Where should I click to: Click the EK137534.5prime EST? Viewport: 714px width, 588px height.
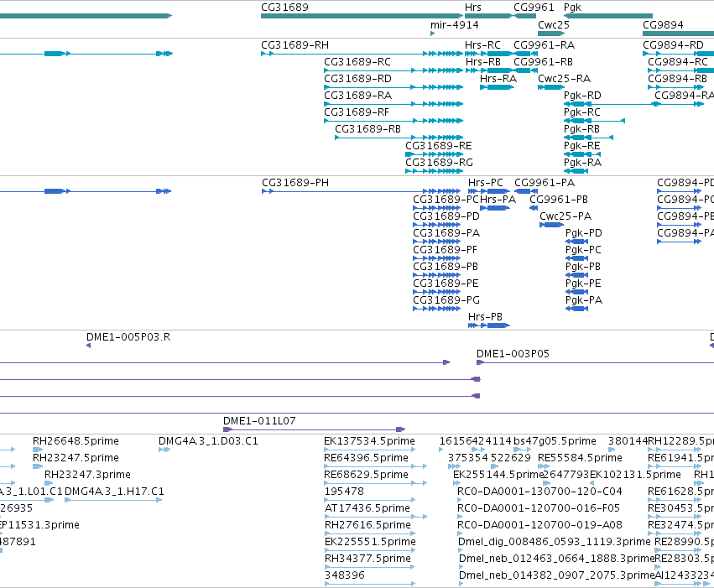370,450
